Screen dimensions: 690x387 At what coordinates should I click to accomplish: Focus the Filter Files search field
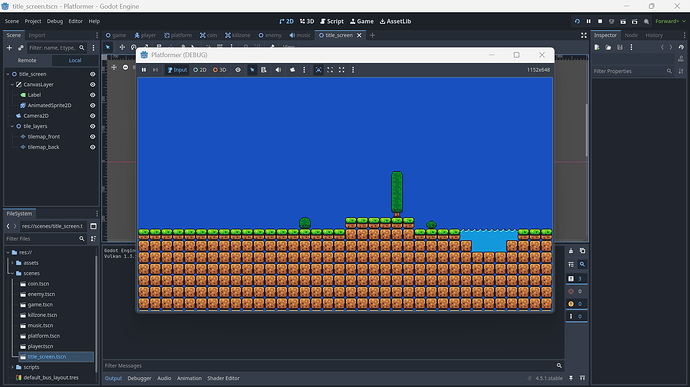(x=45, y=239)
